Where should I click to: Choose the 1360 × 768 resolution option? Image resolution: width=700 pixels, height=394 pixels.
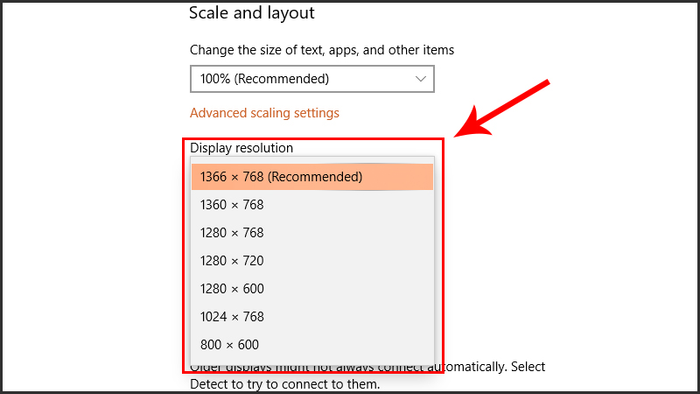click(312, 205)
